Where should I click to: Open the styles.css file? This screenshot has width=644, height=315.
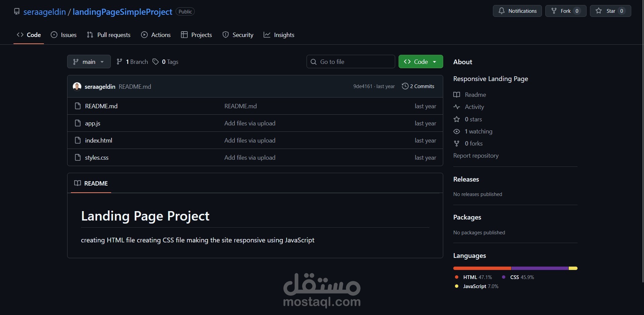(x=97, y=158)
